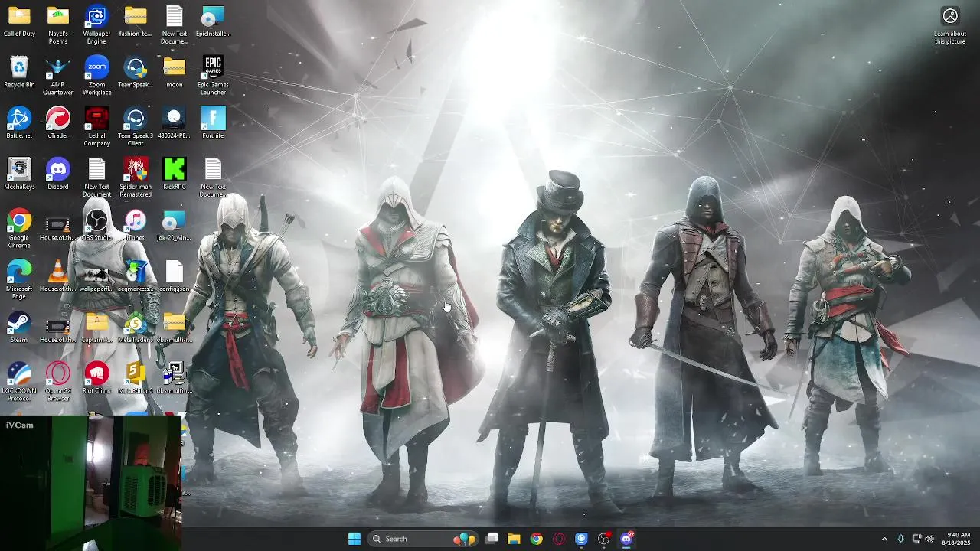Switch to Chrome on the taskbar

(537, 539)
